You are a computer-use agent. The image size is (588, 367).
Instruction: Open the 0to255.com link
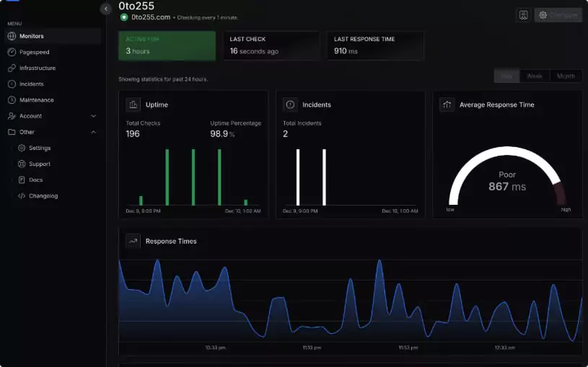151,17
